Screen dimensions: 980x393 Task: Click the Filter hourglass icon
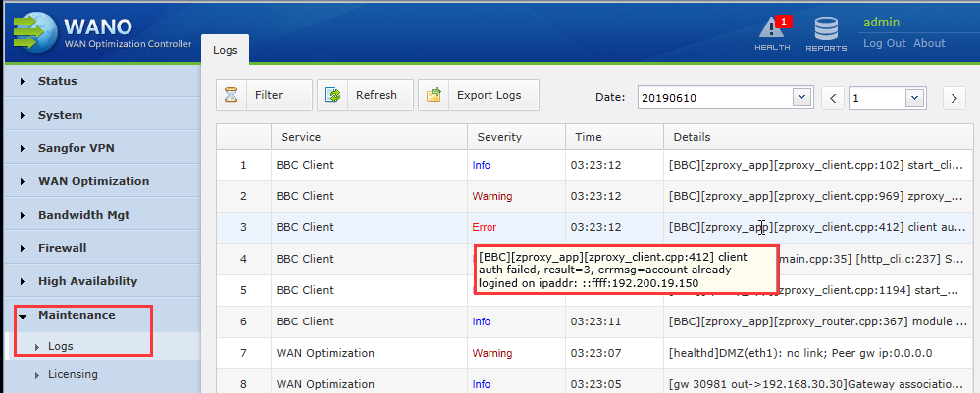point(232,96)
